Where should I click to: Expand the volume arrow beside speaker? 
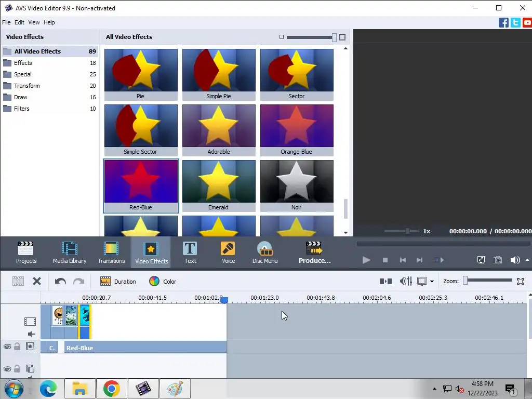coord(527,260)
